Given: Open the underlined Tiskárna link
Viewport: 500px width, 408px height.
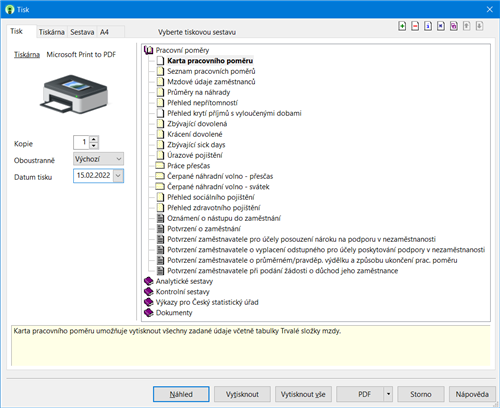Looking at the screenshot, I should [x=27, y=55].
